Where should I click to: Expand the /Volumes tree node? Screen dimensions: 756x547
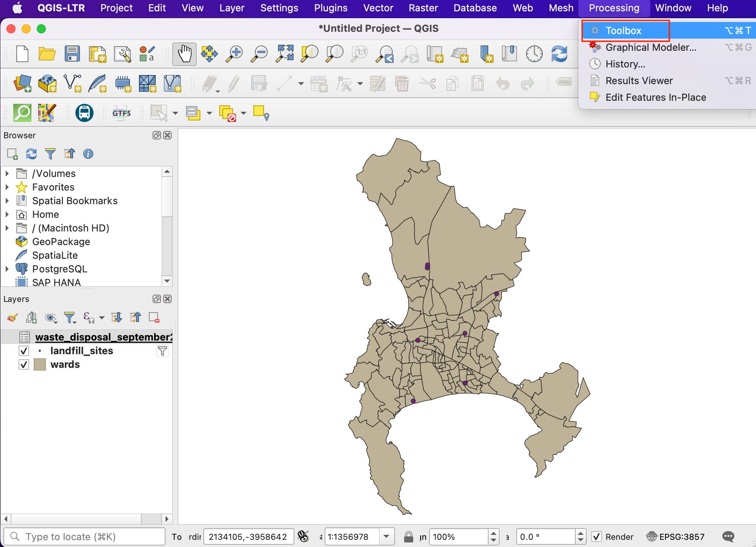point(7,173)
